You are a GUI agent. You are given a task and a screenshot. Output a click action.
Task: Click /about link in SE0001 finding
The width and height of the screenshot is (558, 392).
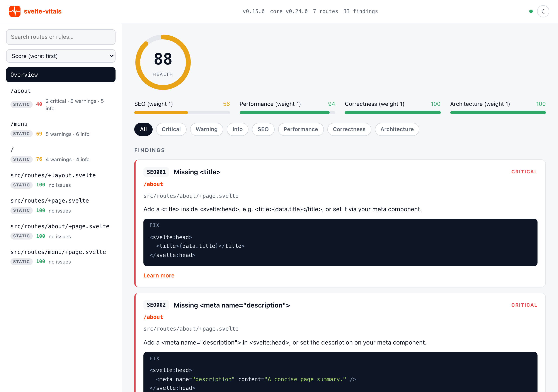(x=153, y=184)
